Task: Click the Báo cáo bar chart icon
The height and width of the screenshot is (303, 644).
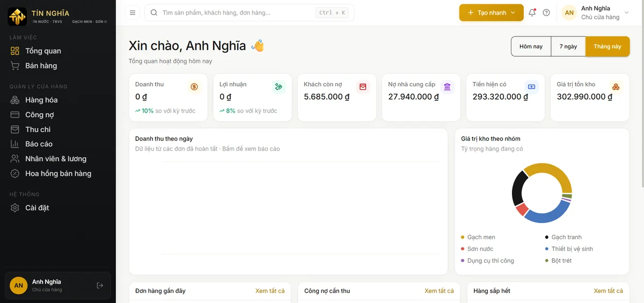Action: tap(15, 144)
